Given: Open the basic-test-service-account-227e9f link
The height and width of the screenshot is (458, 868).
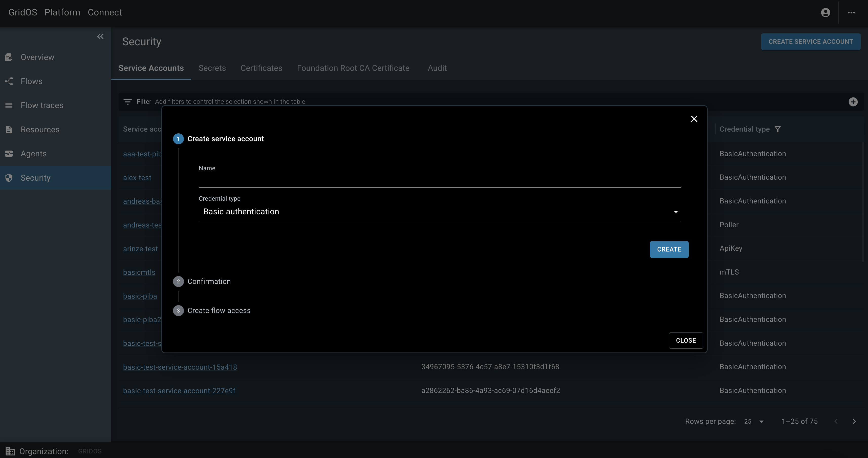Looking at the screenshot, I should point(179,391).
